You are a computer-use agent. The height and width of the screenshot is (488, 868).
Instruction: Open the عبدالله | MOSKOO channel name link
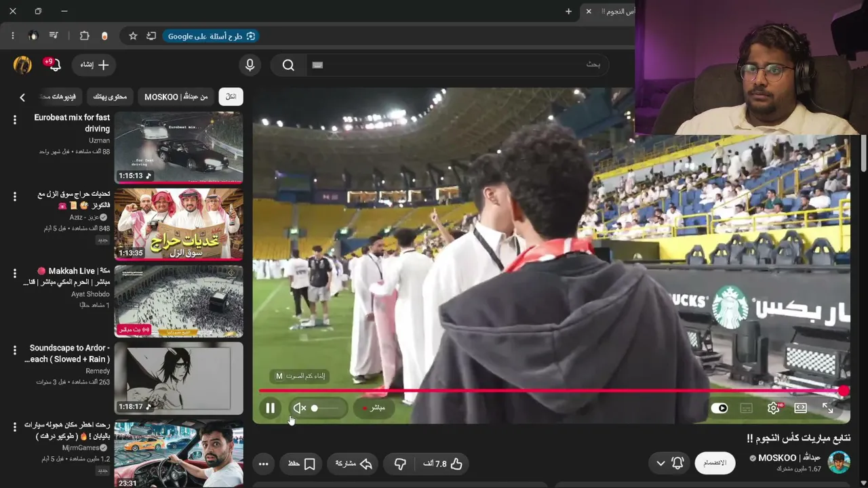[x=789, y=457]
